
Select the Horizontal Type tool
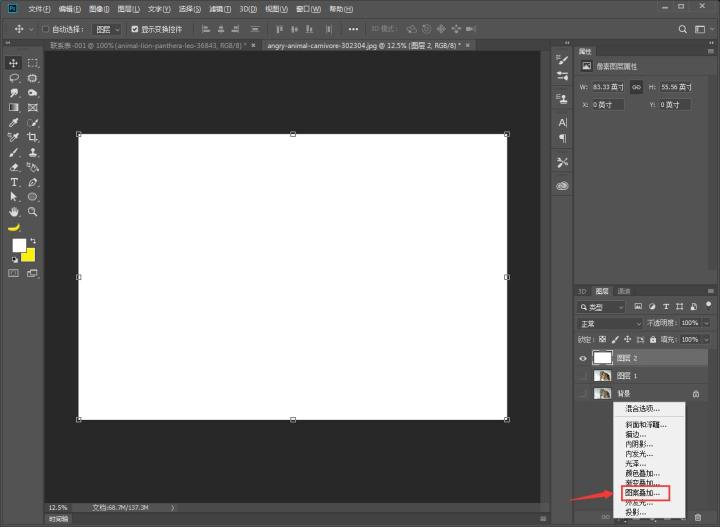(14, 182)
